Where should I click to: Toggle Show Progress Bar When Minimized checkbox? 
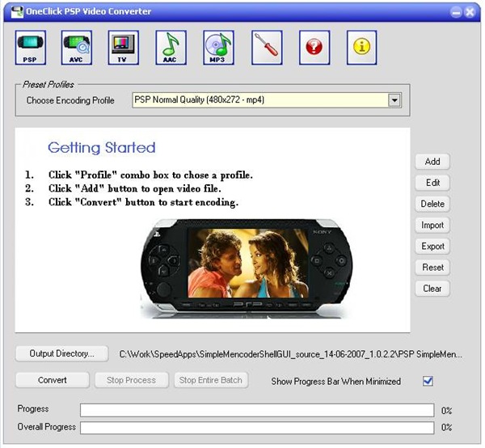pos(428,381)
